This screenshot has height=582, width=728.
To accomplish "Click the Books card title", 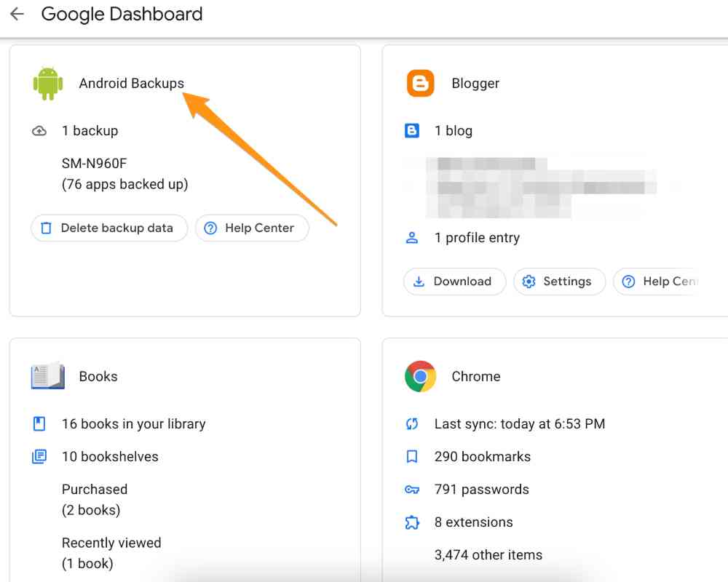I will (x=98, y=376).
